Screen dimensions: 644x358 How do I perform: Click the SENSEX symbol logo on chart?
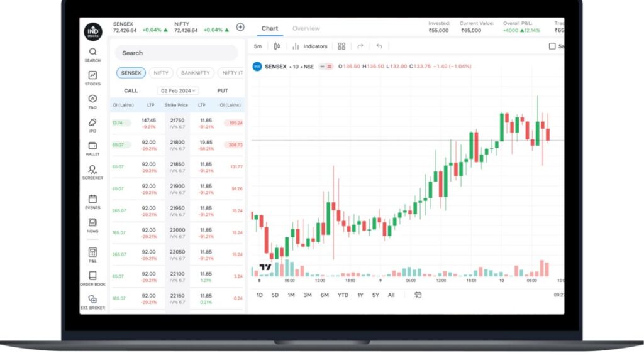pyautogui.click(x=257, y=67)
